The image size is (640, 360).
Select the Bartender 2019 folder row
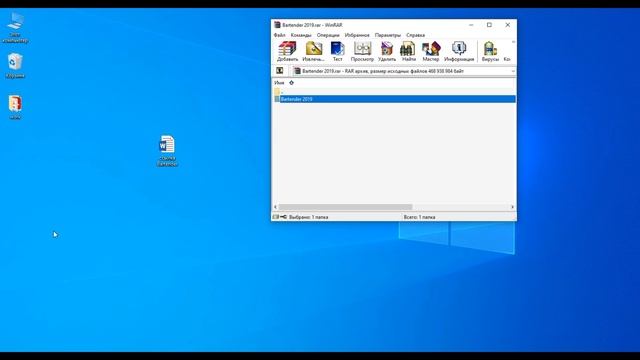pos(394,99)
